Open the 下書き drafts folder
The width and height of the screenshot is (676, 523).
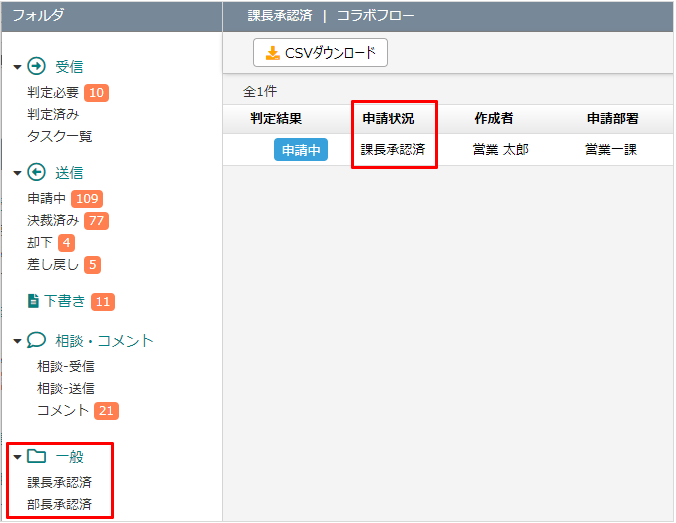tap(65, 301)
